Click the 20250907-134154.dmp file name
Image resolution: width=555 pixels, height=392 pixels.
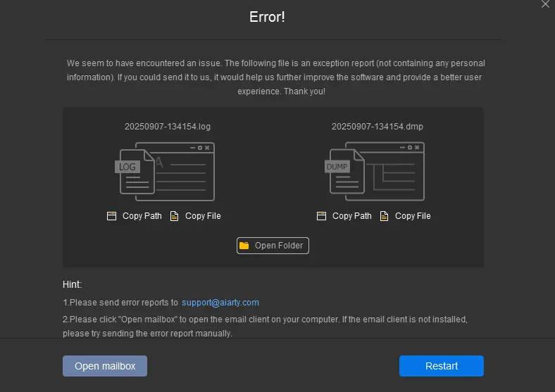pyautogui.click(x=378, y=127)
